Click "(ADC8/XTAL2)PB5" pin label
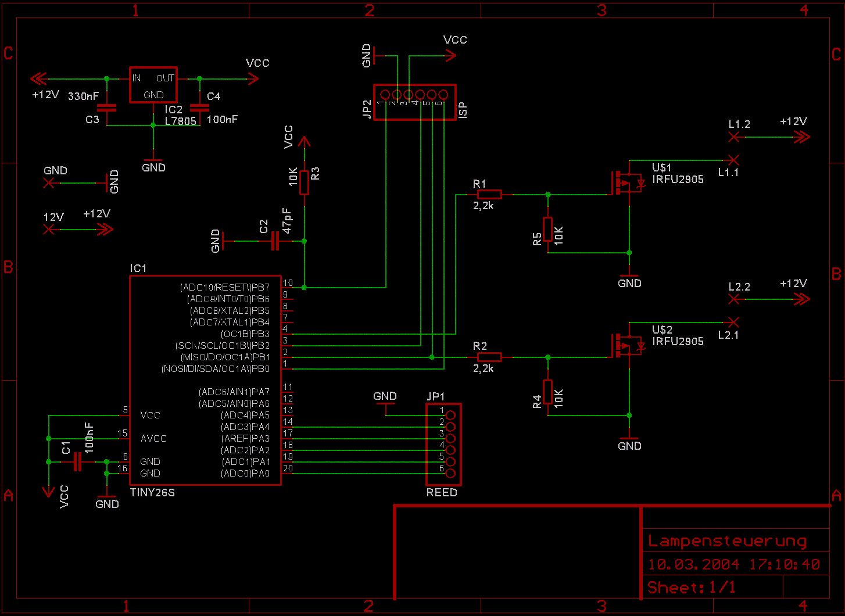 (x=230, y=311)
